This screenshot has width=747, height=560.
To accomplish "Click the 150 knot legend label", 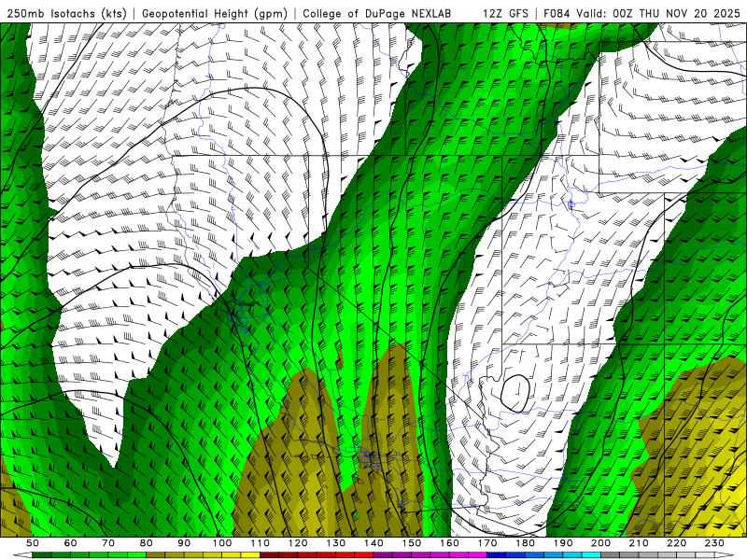I will [x=412, y=543].
